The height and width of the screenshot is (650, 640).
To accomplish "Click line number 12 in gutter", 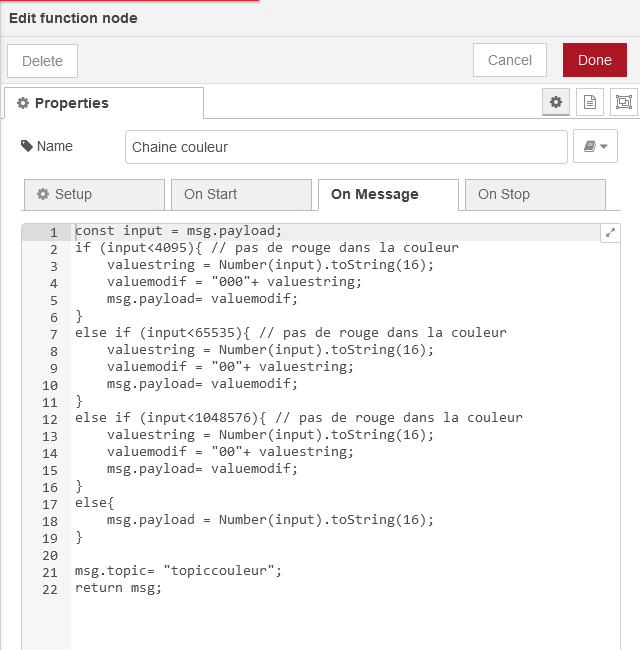I will click(x=50, y=420).
